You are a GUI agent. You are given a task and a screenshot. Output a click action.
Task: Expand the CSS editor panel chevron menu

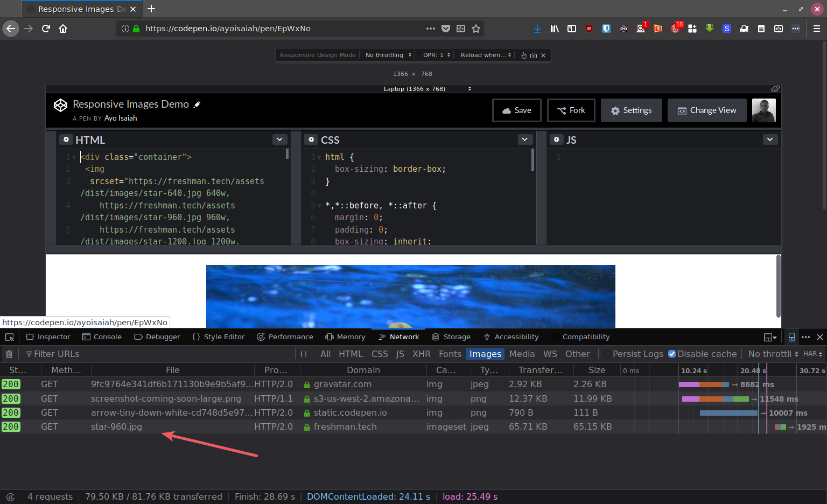pos(525,139)
